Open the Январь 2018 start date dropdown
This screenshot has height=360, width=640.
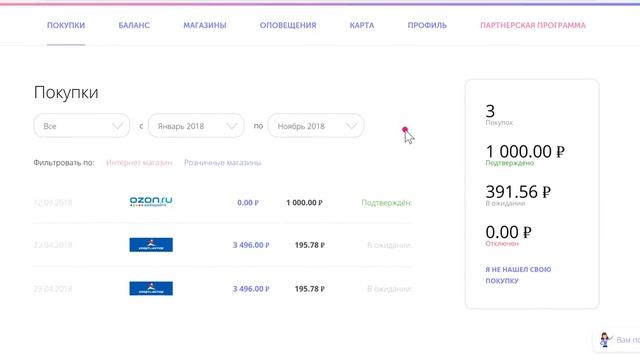click(196, 126)
